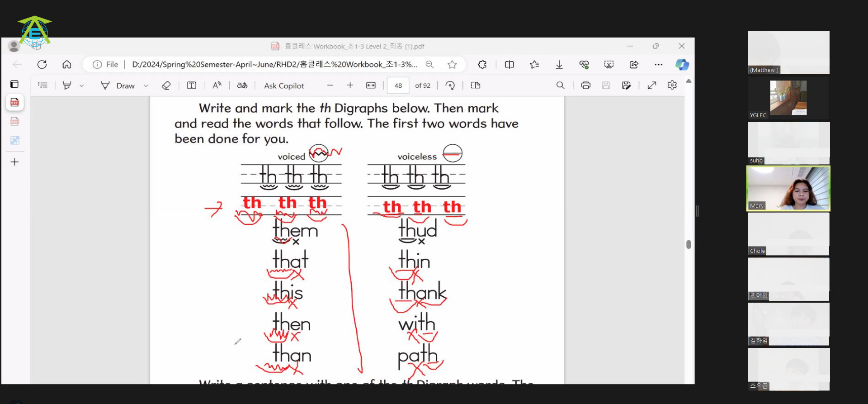Image resolution: width=868 pixels, height=404 pixels.
Task: Go to Home page icon
Action: coord(67,65)
